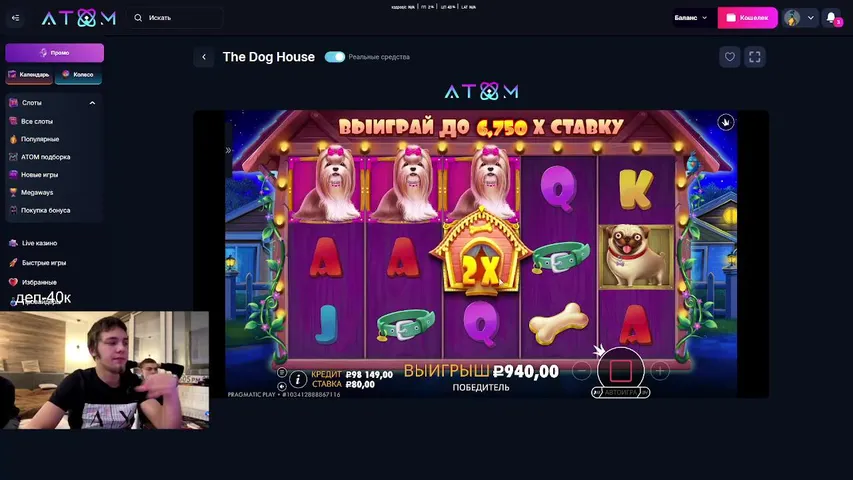Open the user avatar dropdown menu
Image resolution: width=853 pixels, height=480 pixels.
[x=800, y=18]
